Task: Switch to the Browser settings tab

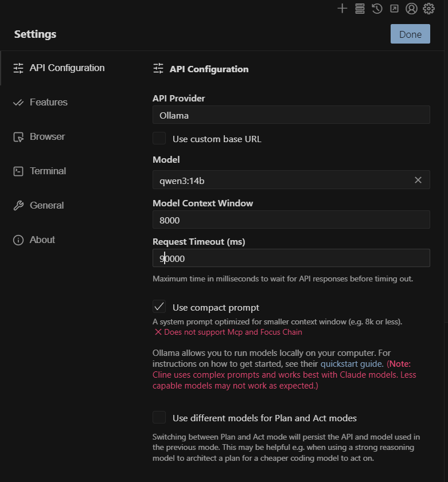Action: click(47, 136)
